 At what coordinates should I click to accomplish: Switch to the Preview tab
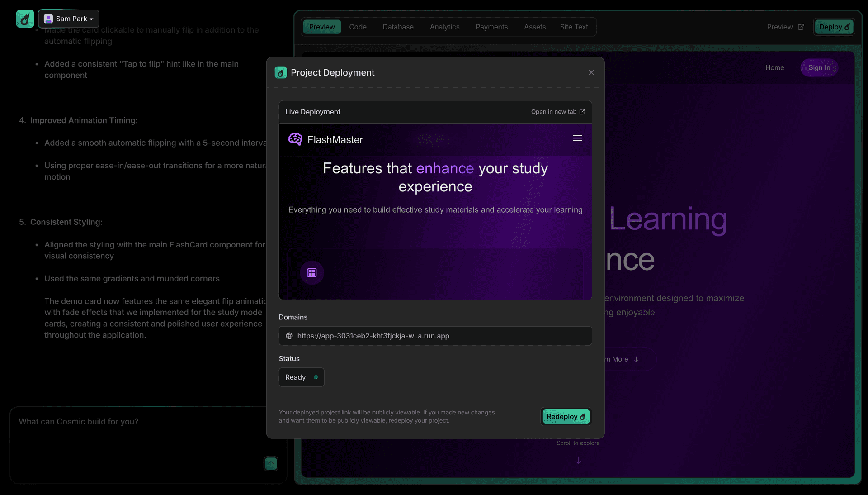click(x=322, y=27)
